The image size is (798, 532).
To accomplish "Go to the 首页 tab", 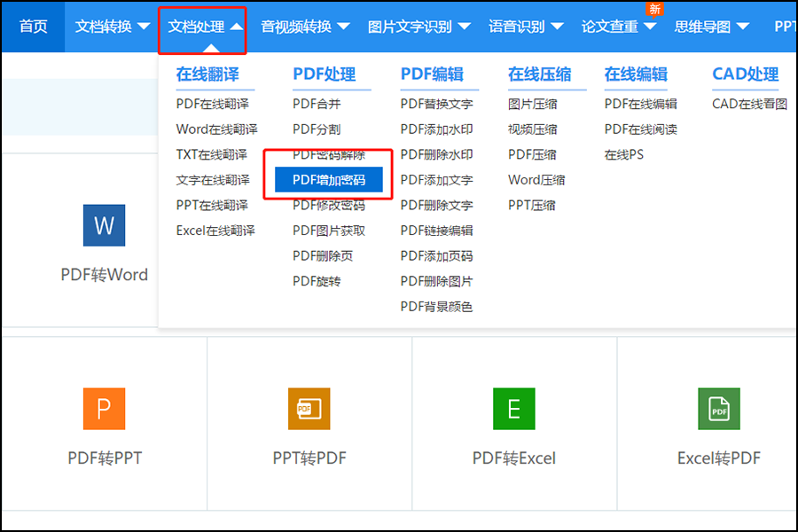I will click(x=33, y=27).
